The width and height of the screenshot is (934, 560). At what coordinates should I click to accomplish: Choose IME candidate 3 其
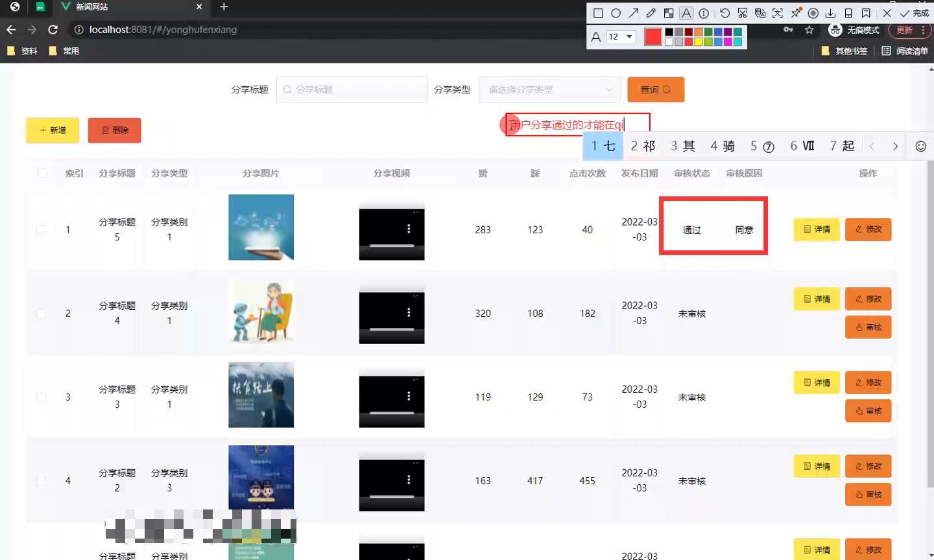tap(683, 146)
